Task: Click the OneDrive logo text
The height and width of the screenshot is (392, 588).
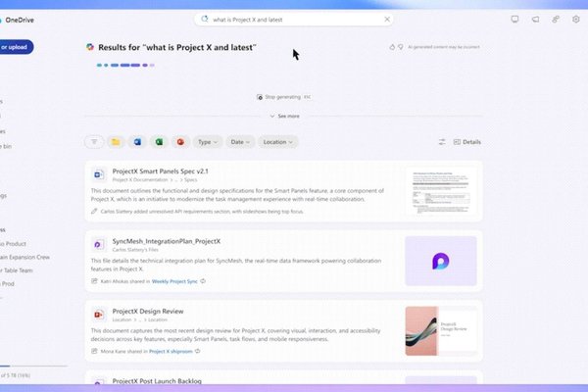Action: pos(20,20)
